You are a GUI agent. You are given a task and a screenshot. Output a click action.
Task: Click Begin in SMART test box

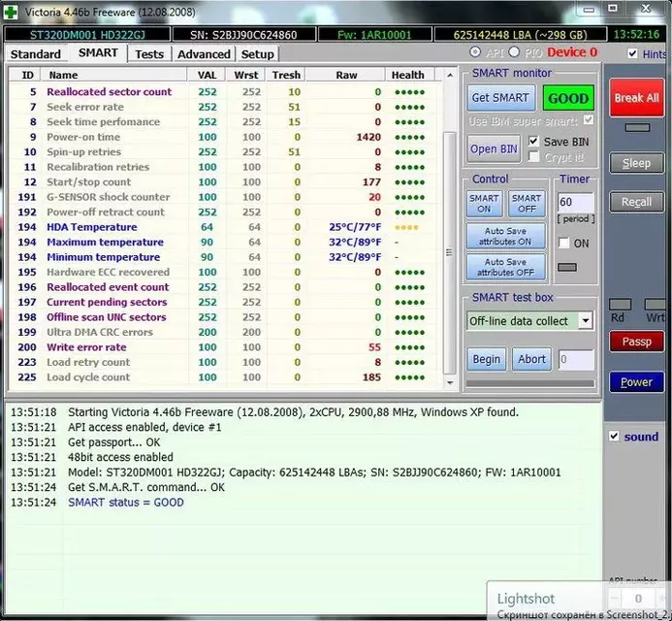click(487, 359)
